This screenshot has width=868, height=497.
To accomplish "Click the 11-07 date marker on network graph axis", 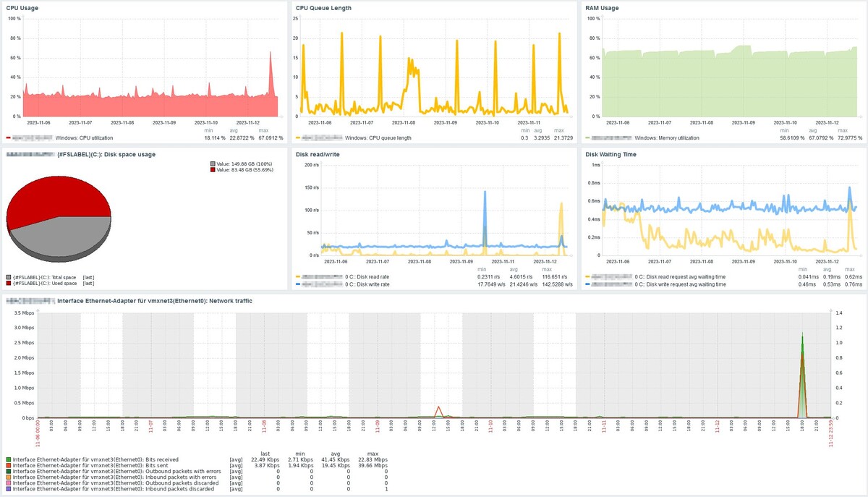I will coord(150,427).
